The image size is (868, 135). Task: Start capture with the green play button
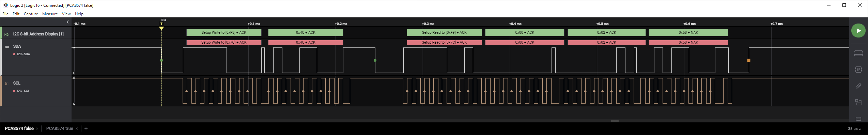858,31
